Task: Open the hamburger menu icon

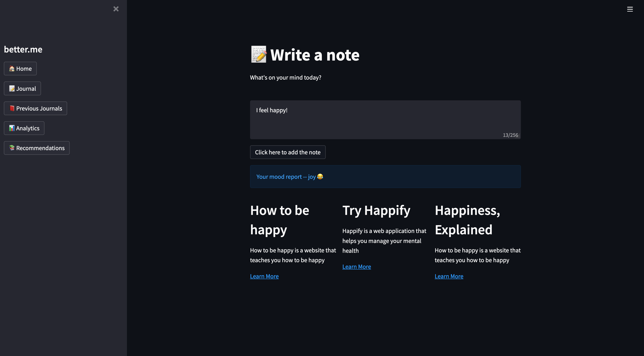Action: pos(630,9)
